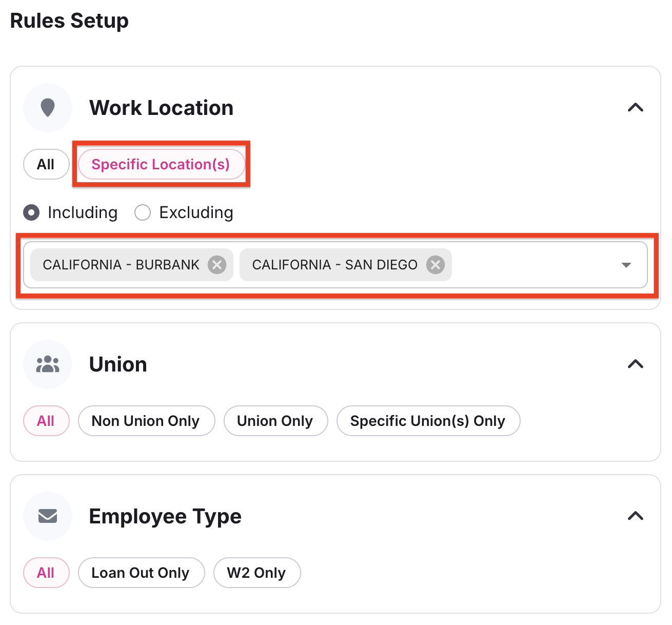Choose All under Union
The image size is (672, 625).
[46, 421]
